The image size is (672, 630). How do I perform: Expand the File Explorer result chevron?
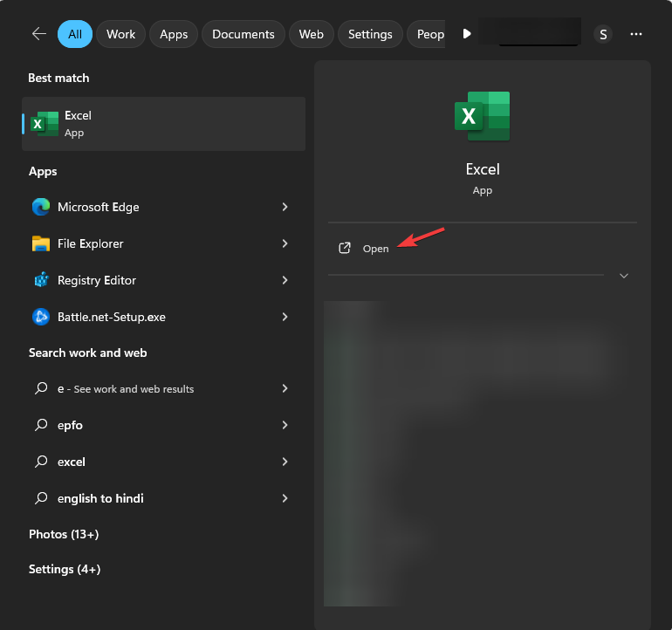pyautogui.click(x=285, y=243)
